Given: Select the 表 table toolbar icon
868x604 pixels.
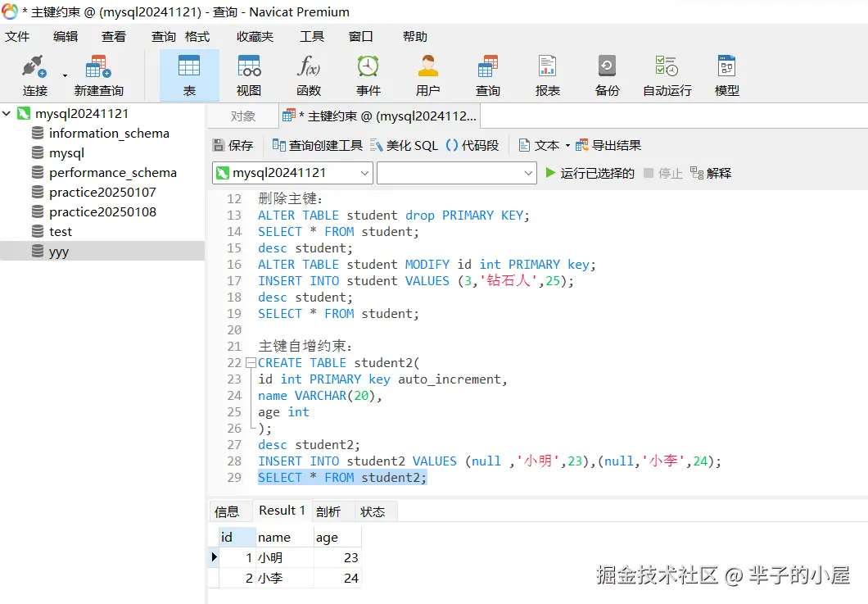Looking at the screenshot, I should click(x=189, y=75).
